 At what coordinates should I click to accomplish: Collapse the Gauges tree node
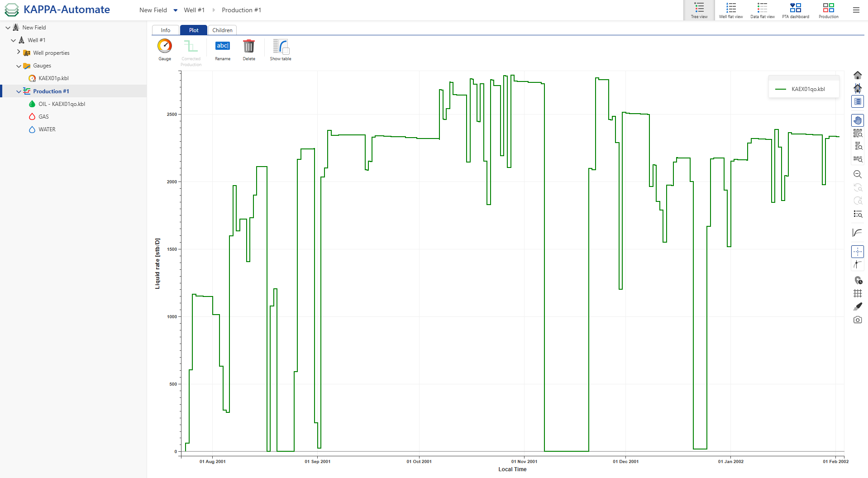point(19,66)
